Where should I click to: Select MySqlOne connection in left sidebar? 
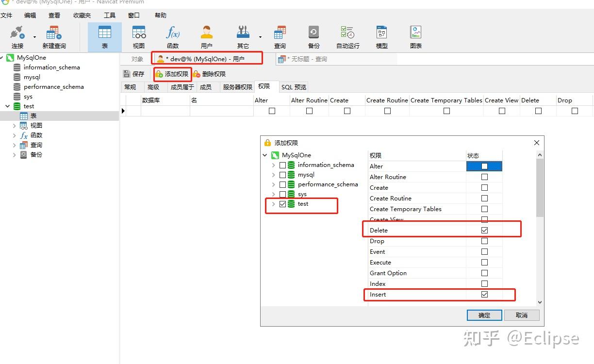click(32, 58)
